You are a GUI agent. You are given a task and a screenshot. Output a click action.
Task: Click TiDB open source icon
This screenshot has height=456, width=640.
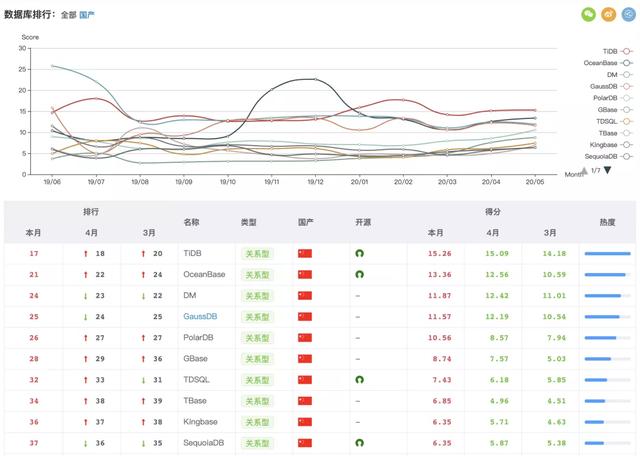359,254
